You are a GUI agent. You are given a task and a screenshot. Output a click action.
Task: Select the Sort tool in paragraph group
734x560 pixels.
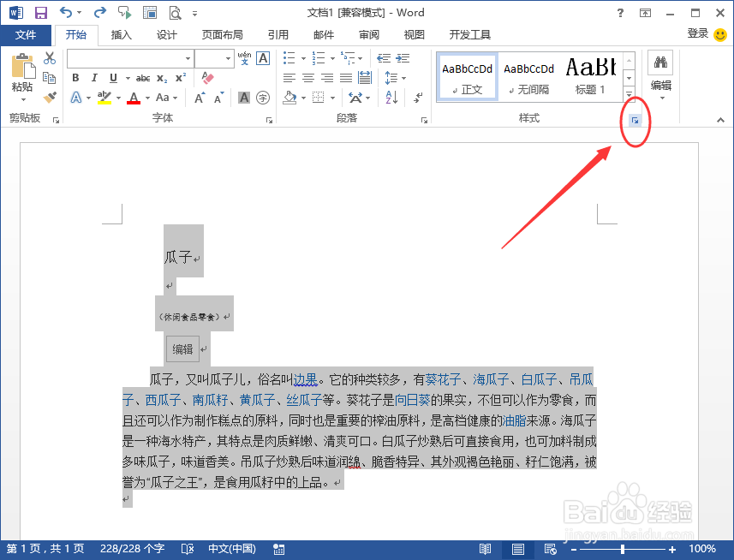click(391, 96)
